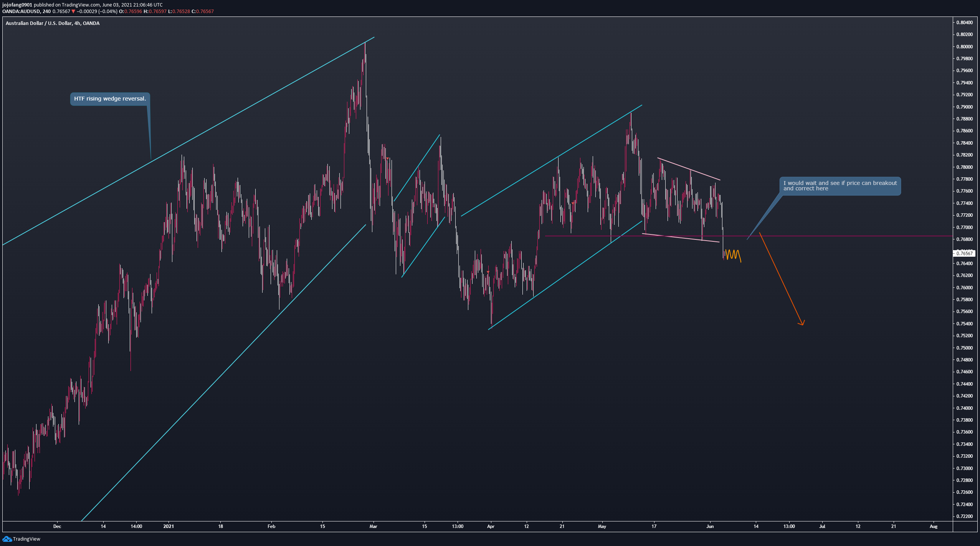This screenshot has height=546, width=980.
Task: Click the jojofang0901 author name
Action: coord(17,5)
